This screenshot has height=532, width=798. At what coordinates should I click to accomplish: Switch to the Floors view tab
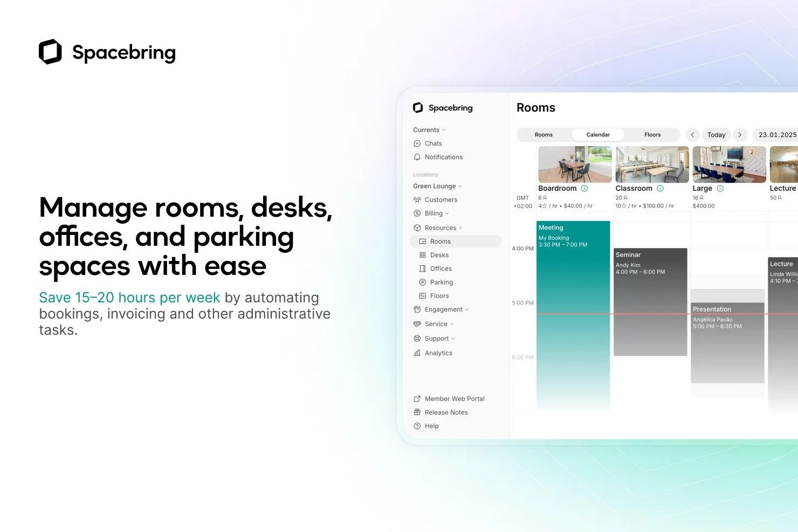[652, 135]
